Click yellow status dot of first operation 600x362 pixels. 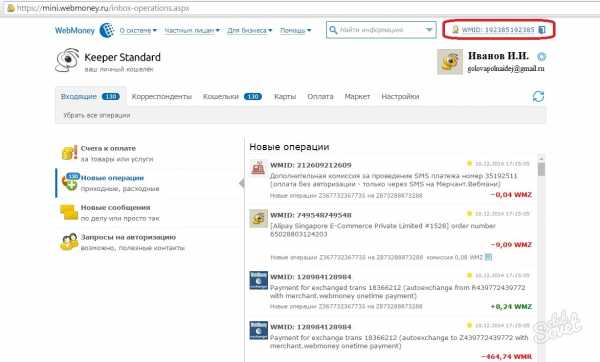click(470, 163)
